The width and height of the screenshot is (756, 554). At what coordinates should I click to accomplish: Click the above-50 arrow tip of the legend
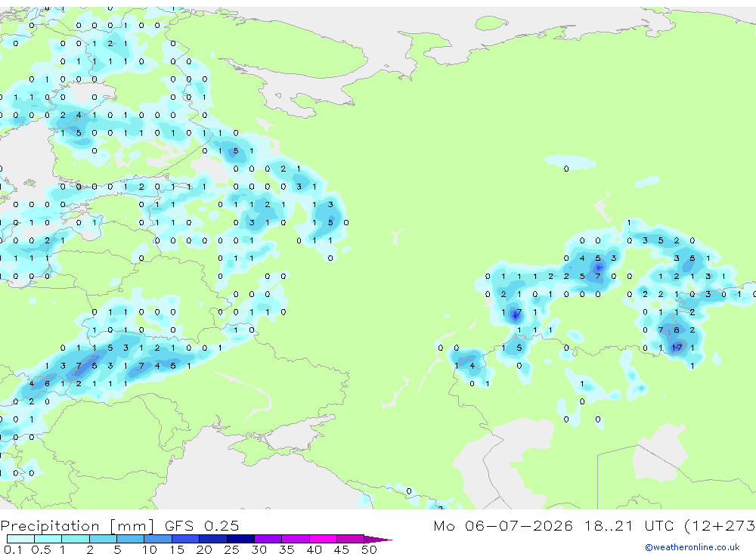(378, 540)
